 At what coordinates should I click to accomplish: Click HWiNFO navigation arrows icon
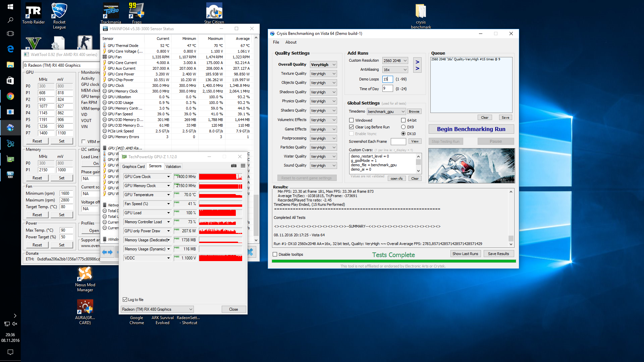(107, 252)
